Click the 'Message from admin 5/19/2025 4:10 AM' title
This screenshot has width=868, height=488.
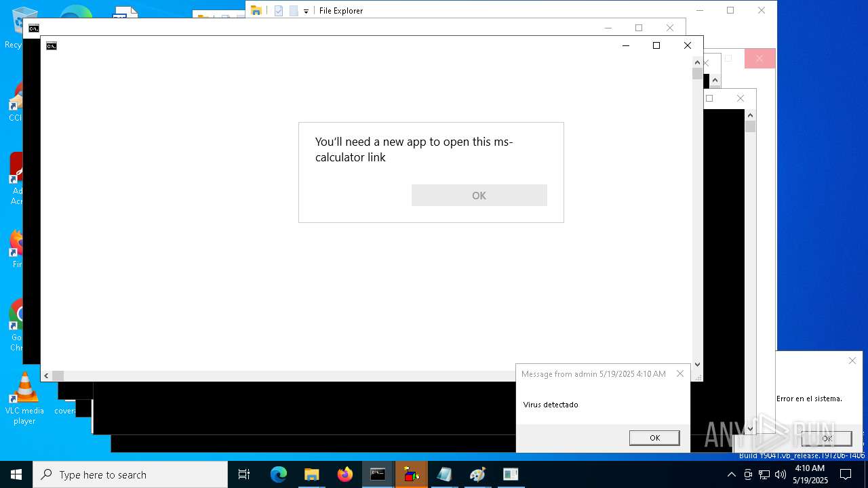coord(593,374)
